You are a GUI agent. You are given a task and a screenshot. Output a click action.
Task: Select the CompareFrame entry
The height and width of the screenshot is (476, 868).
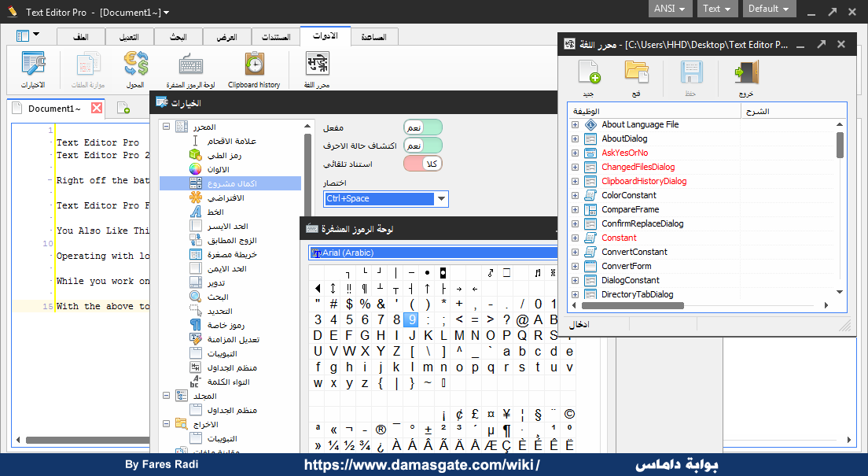[x=631, y=209]
